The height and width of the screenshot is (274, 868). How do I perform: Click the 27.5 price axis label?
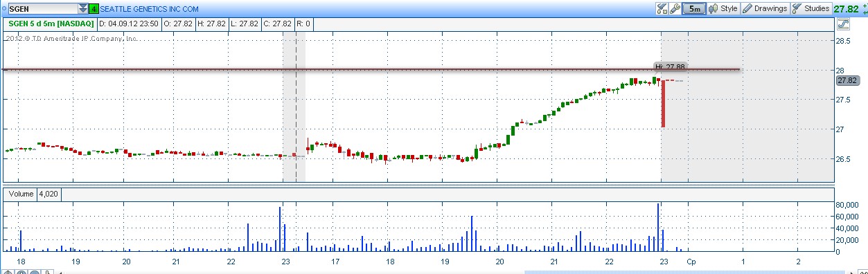click(x=843, y=100)
